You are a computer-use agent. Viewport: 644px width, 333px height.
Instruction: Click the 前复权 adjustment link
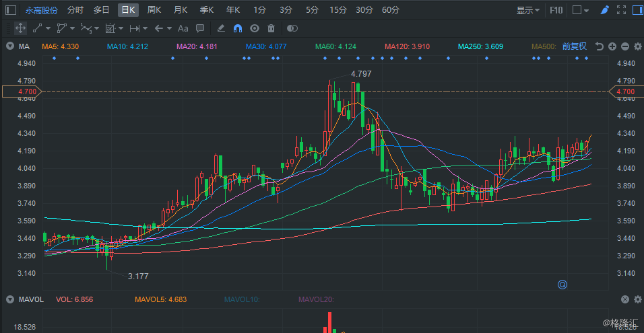click(574, 46)
